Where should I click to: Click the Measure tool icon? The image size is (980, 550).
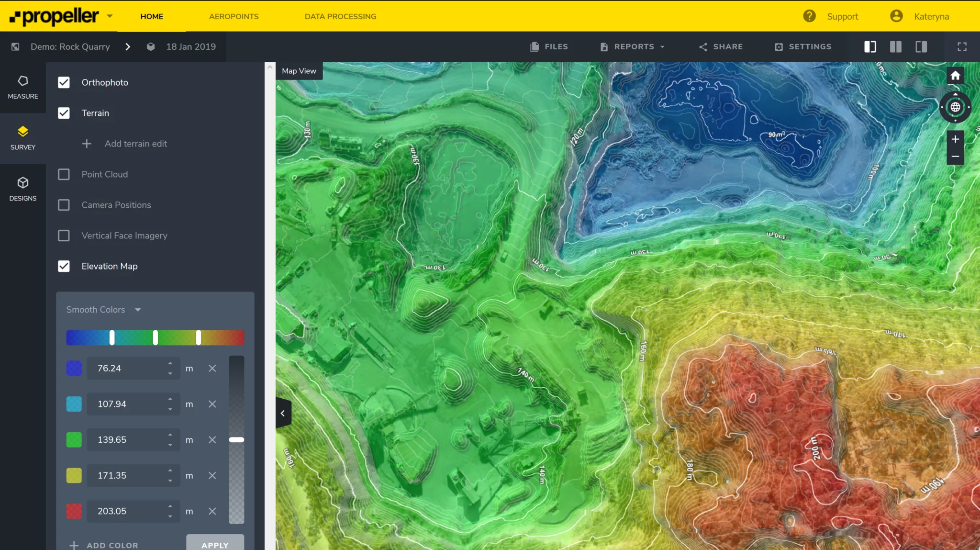coord(22,81)
